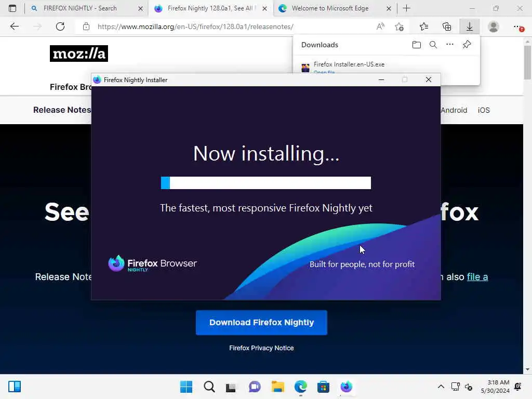Click the page vertical scrollbar thumb
Viewport: 532px width, 399px height.
point(527,63)
